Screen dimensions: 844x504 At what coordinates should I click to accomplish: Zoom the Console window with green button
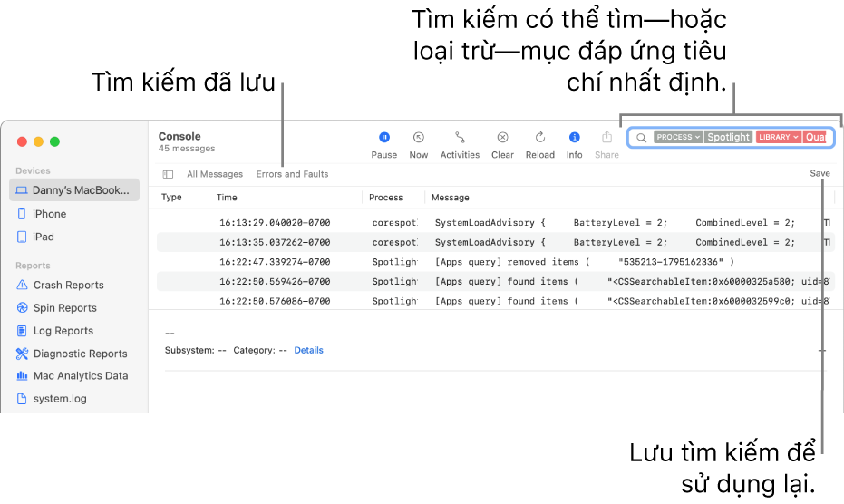click(54, 141)
